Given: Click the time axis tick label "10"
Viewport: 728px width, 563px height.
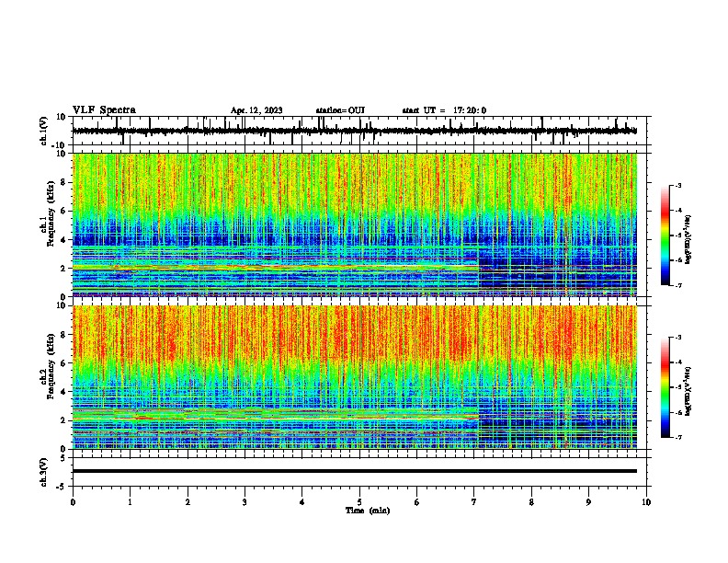Looking at the screenshot, I should click(646, 502).
